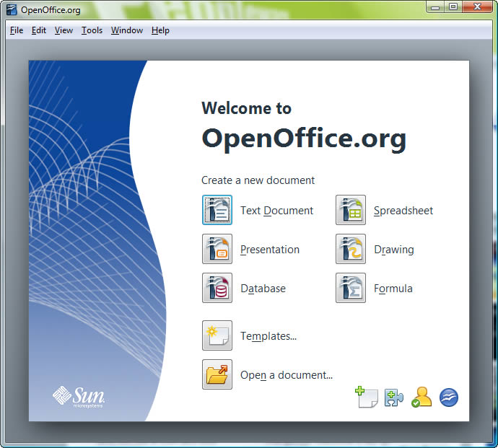Click the Presentation label
498x448 pixels.
270,250
